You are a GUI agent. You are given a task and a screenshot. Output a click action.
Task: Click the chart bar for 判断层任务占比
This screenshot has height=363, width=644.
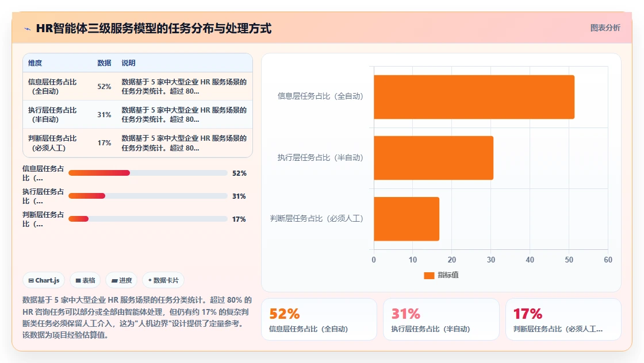(407, 219)
